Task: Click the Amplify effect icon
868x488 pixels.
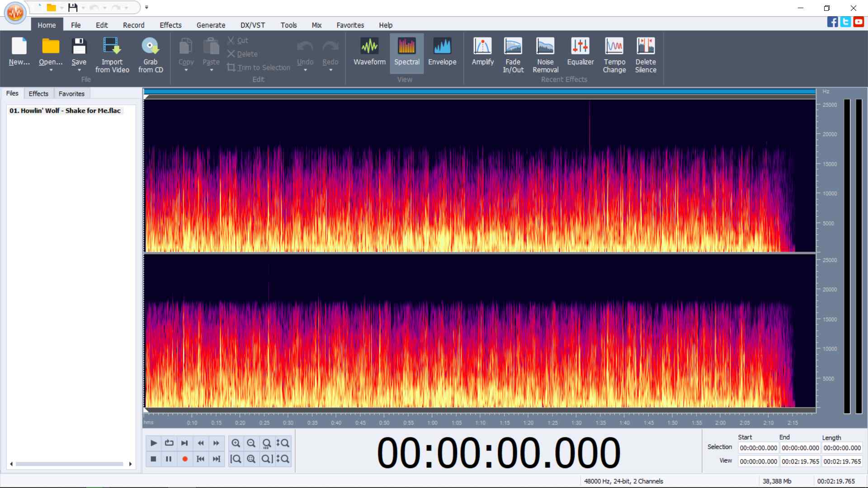Action: tap(482, 46)
